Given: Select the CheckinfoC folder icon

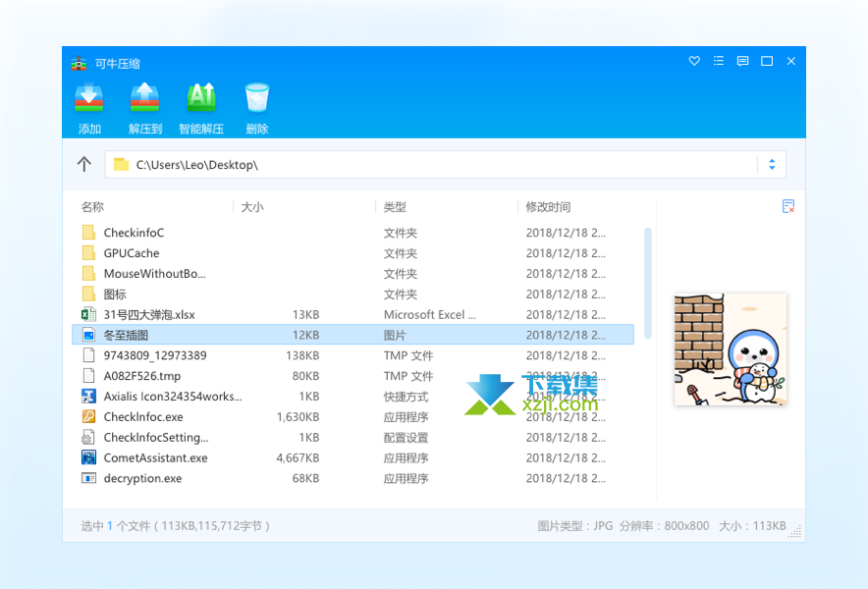Looking at the screenshot, I should point(88,233).
